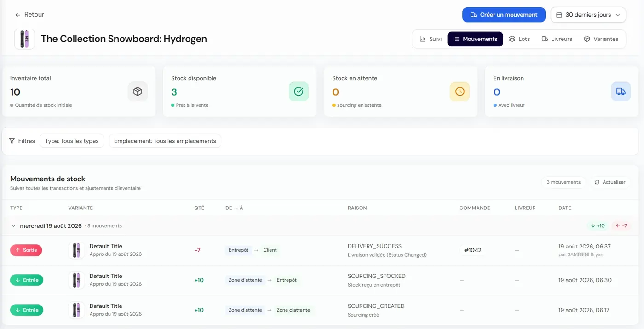644x329 pixels.
Task: Click the SOURCING_CREATED reason text
Action: click(376, 306)
